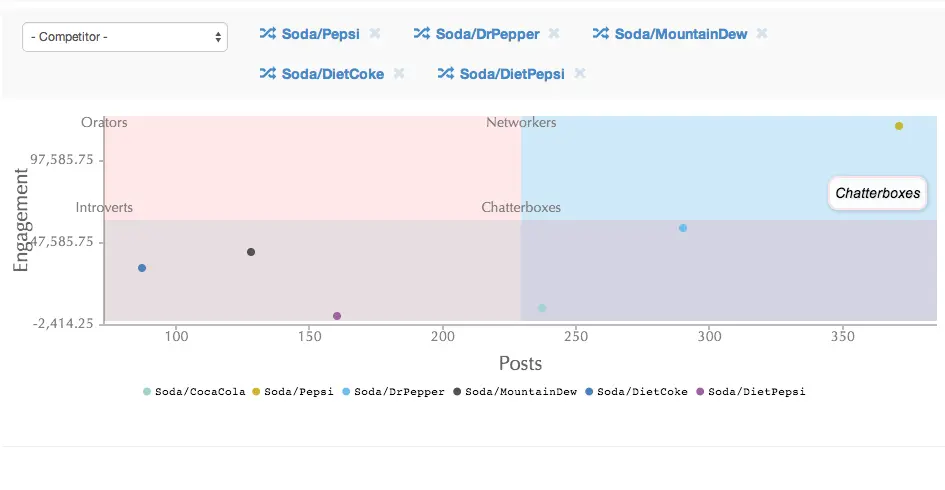Click shuffle icon beside Soda/DrPepper tag
Image resolution: width=945 pixels, height=490 pixels.
[421, 34]
